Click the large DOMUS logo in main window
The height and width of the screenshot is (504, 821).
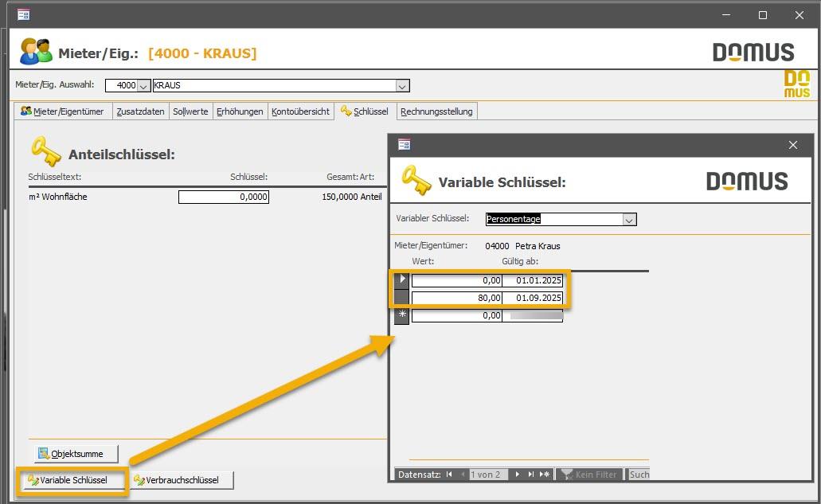click(753, 53)
